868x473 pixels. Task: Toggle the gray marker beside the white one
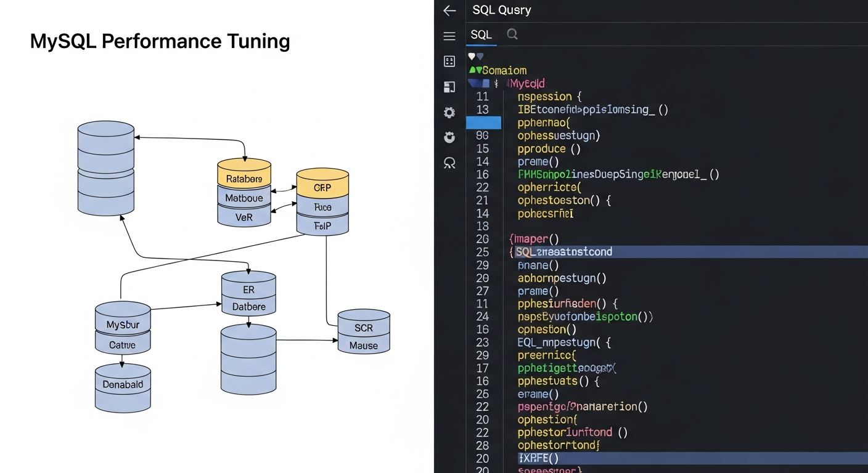pos(480,55)
